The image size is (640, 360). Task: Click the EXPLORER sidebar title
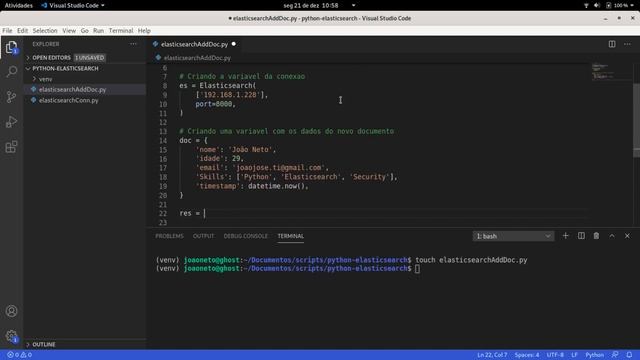tap(46, 44)
